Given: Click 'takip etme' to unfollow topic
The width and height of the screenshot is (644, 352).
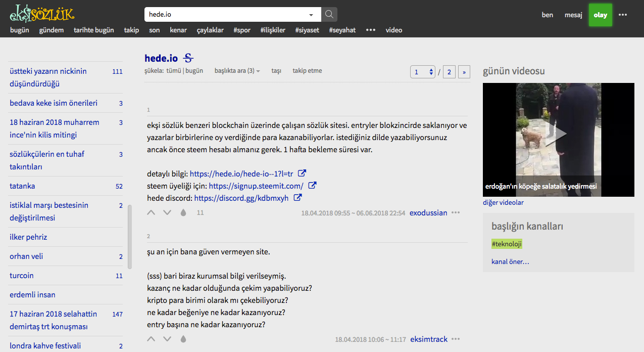Looking at the screenshot, I should pyautogui.click(x=307, y=71).
